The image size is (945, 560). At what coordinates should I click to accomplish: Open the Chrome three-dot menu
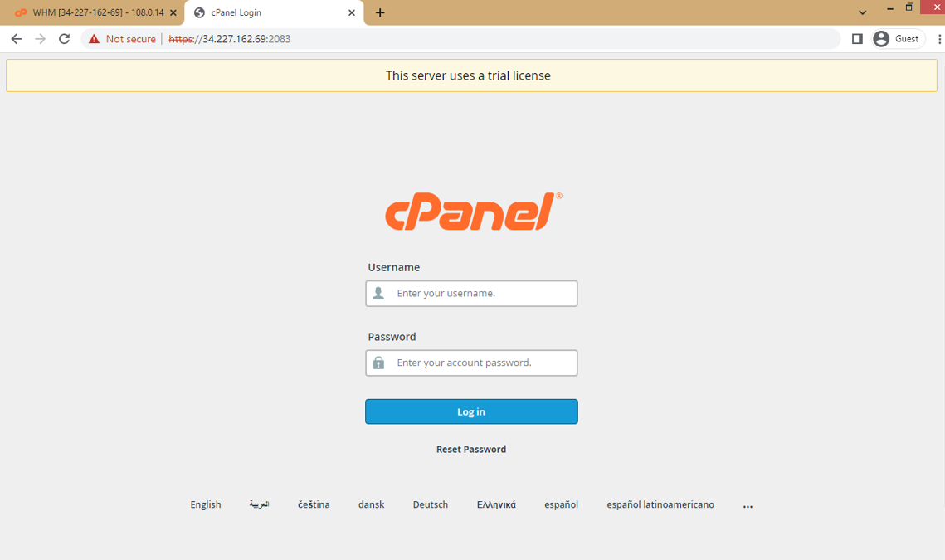pos(939,39)
